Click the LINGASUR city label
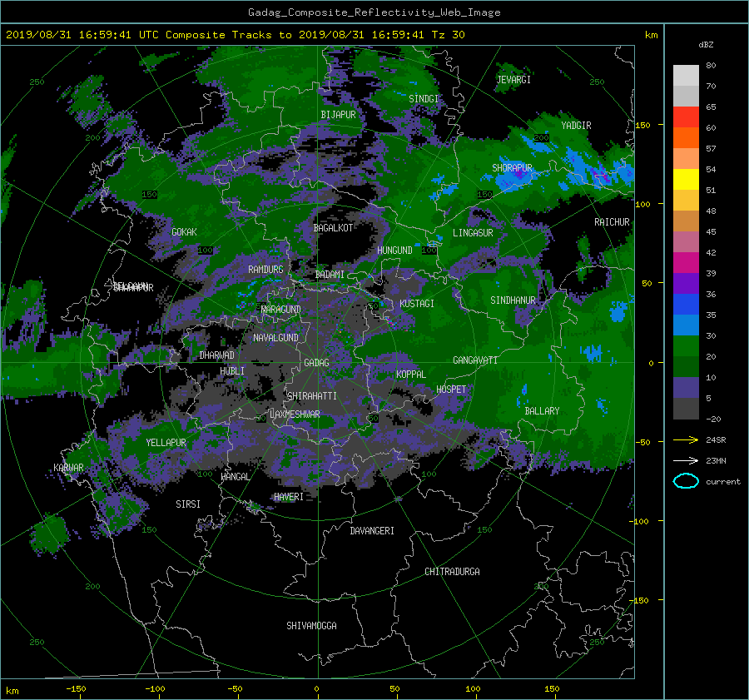The image size is (749, 700). click(473, 233)
